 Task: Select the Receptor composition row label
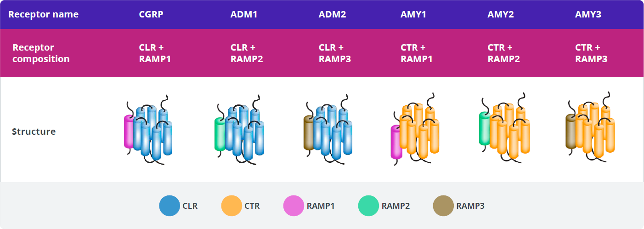(41, 53)
